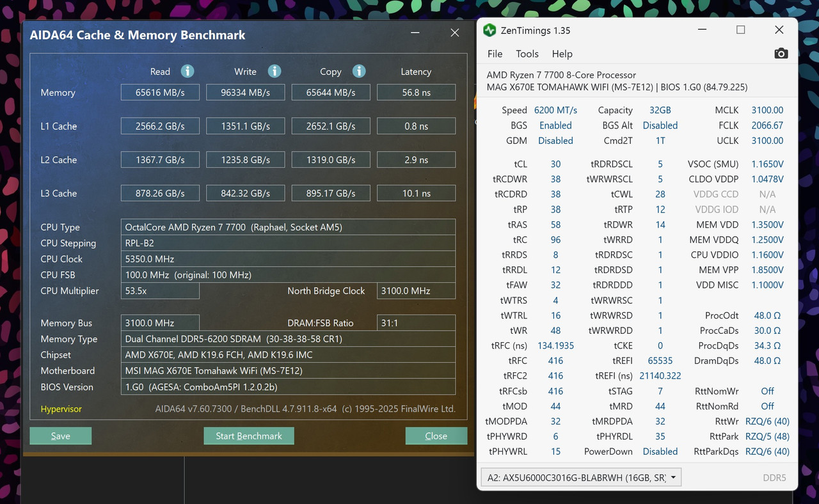Click Capacity value 32GB

click(660, 110)
